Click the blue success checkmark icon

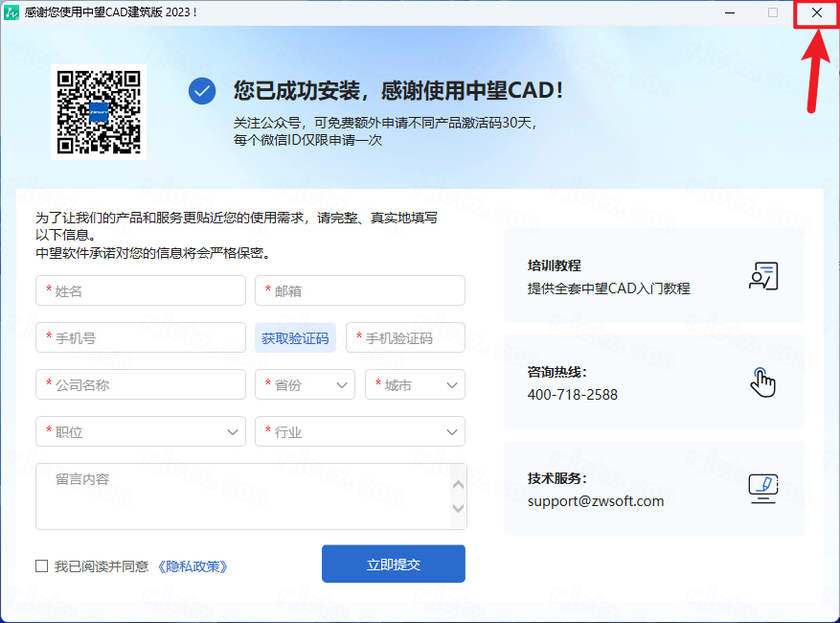click(x=202, y=91)
